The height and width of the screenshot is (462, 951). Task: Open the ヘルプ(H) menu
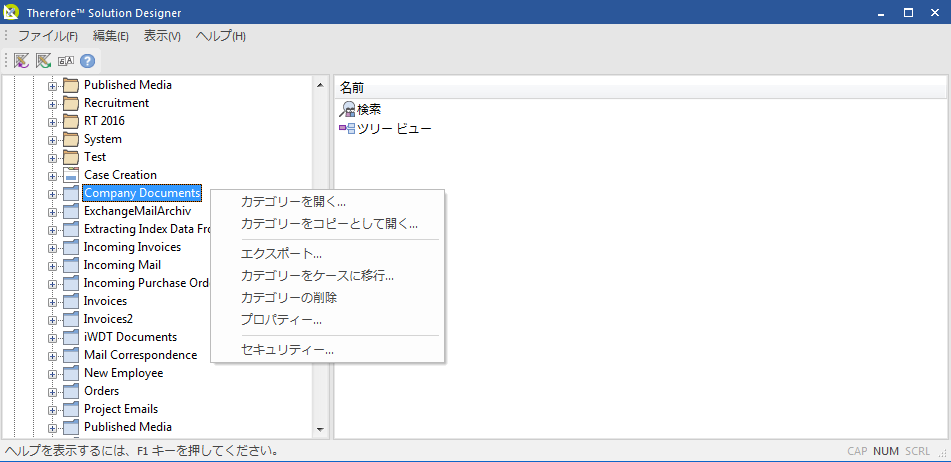220,36
